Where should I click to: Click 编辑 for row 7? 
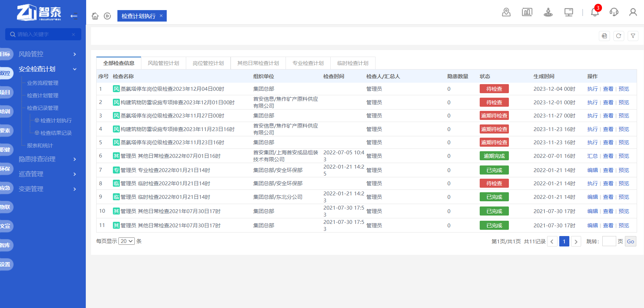(593, 170)
